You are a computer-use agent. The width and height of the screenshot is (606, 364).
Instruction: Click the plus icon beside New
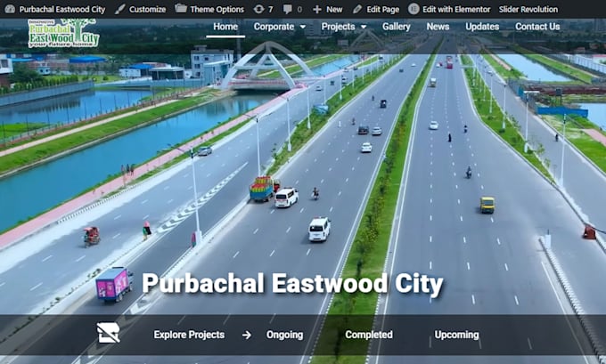(x=317, y=9)
